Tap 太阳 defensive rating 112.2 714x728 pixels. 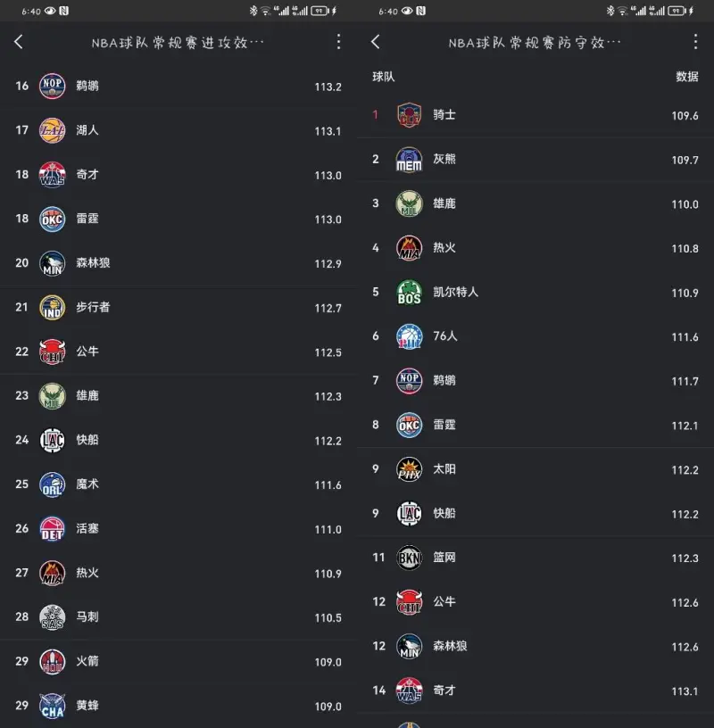(x=685, y=470)
